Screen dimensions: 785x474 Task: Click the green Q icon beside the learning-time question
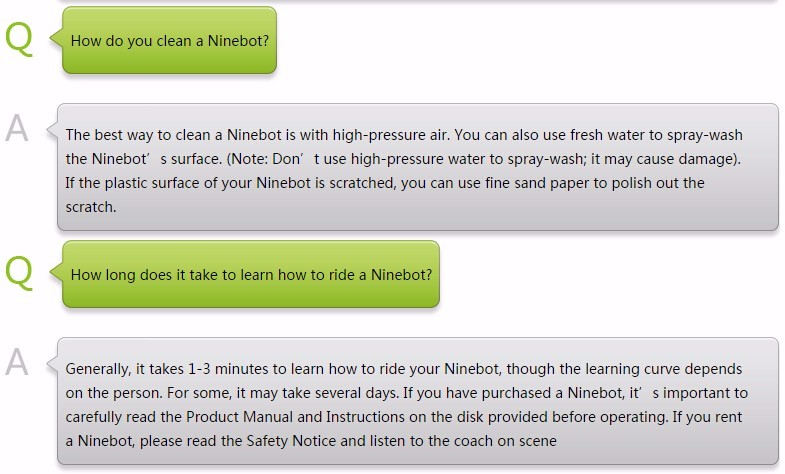click(19, 273)
